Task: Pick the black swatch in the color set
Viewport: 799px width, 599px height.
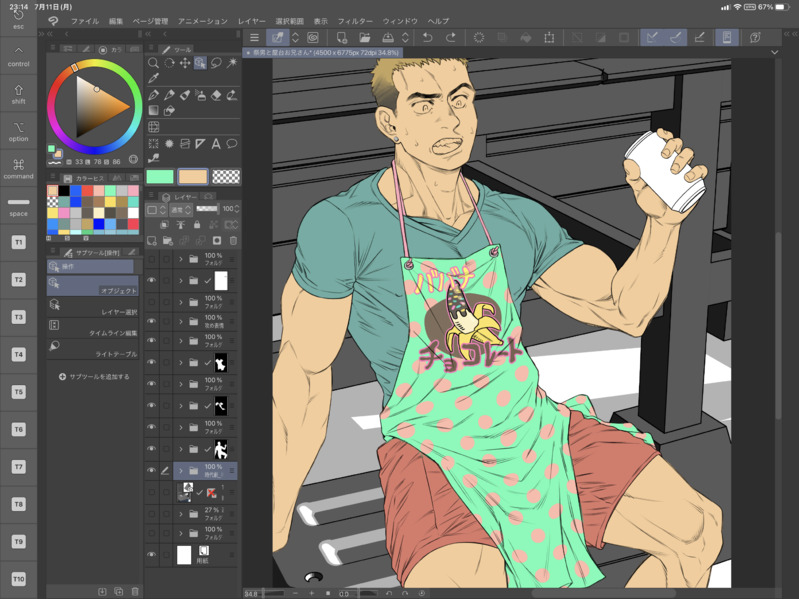Action: 64,191
